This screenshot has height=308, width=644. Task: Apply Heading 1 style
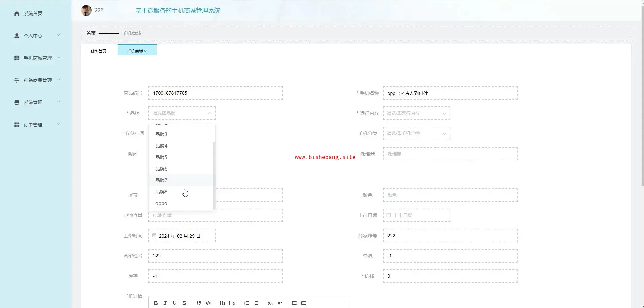pyautogui.click(x=222, y=303)
